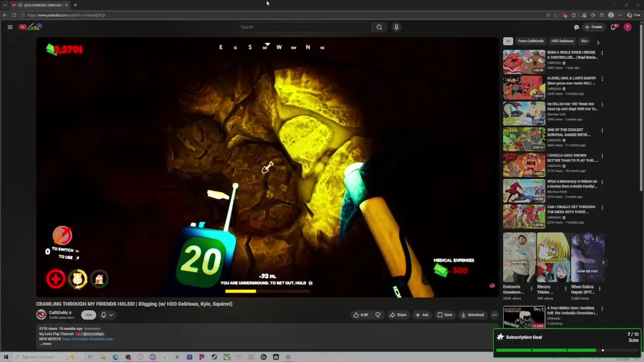Reload the page with the refresh icon

(14, 15)
